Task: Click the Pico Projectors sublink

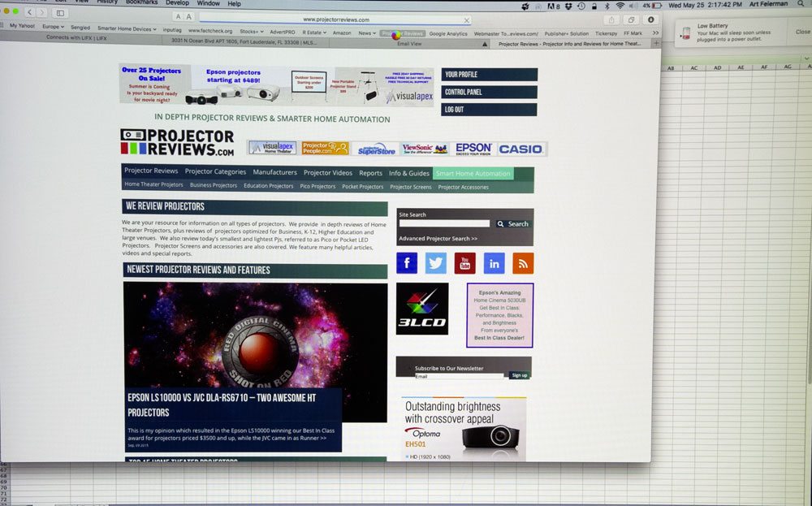Action: (318, 186)
